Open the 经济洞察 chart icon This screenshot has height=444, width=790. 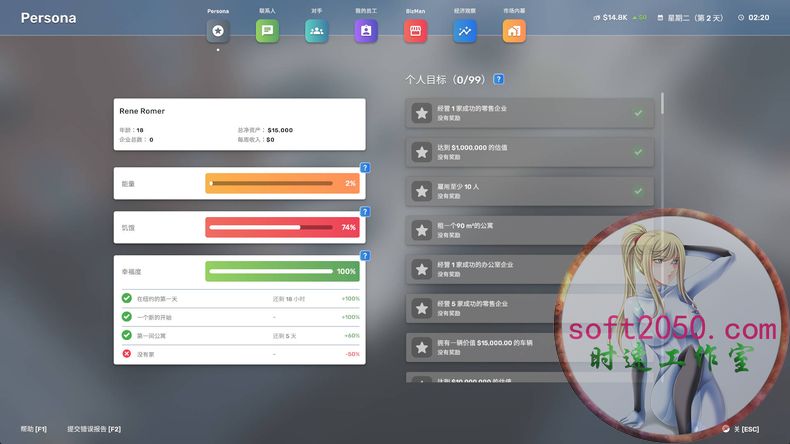465,31
